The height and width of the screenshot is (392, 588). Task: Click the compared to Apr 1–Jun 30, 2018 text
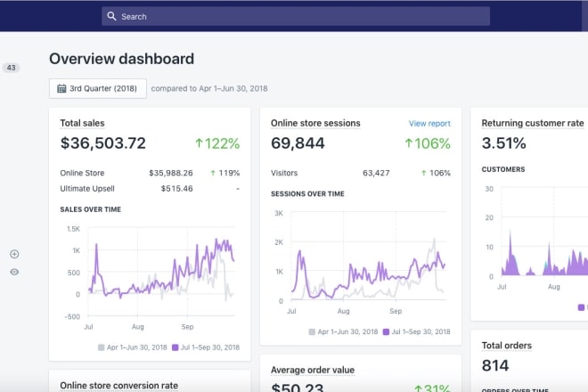coord(209,88)
